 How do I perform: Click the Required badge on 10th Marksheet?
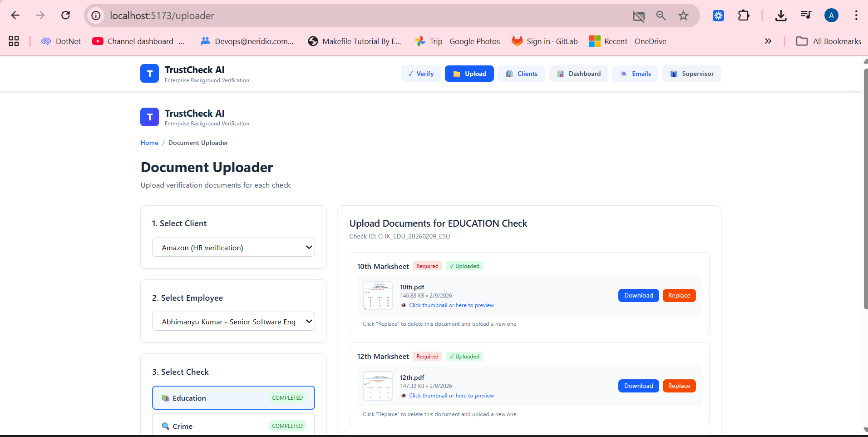coord(427,266)
